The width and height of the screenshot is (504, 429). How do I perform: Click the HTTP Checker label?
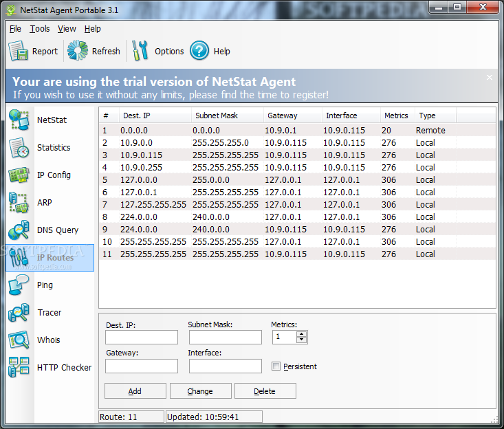[64, 367]
